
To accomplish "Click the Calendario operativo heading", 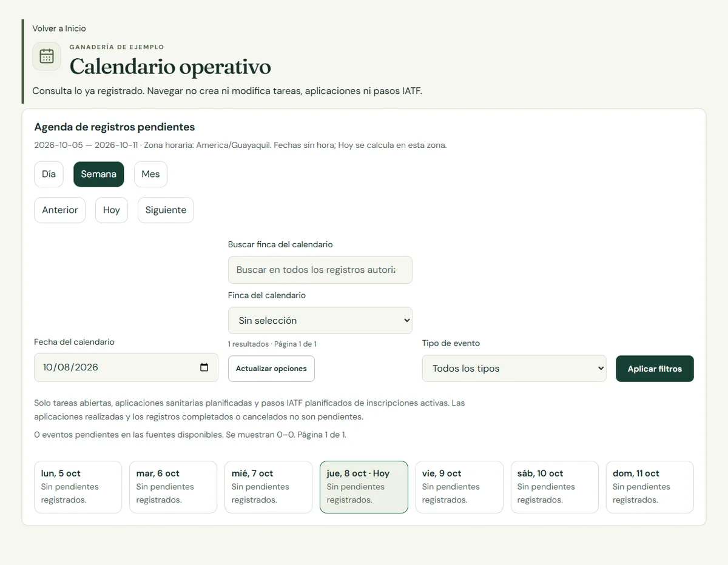I will tap(170, 67).
